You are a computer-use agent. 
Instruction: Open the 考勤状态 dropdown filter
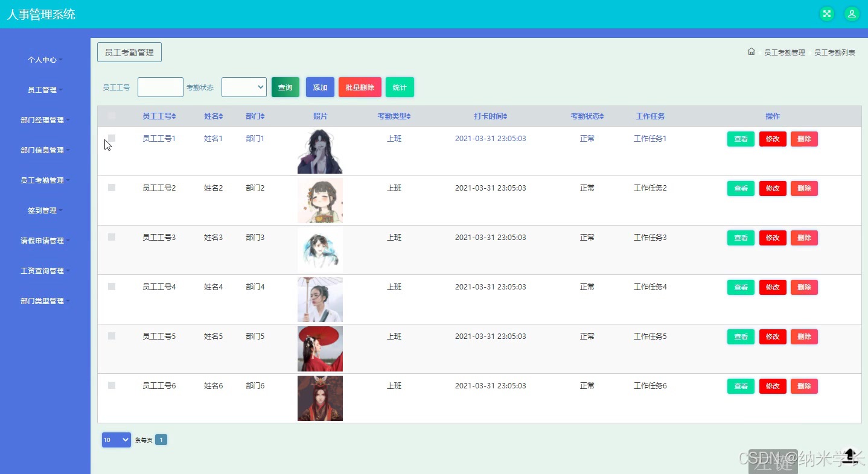coord(244,87)
